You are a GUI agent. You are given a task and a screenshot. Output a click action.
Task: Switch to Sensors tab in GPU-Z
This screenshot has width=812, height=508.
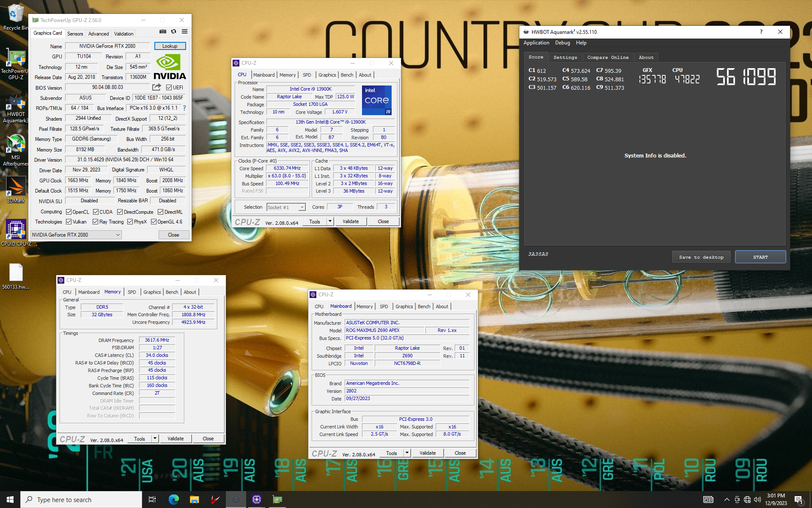(x=75, y=34)
